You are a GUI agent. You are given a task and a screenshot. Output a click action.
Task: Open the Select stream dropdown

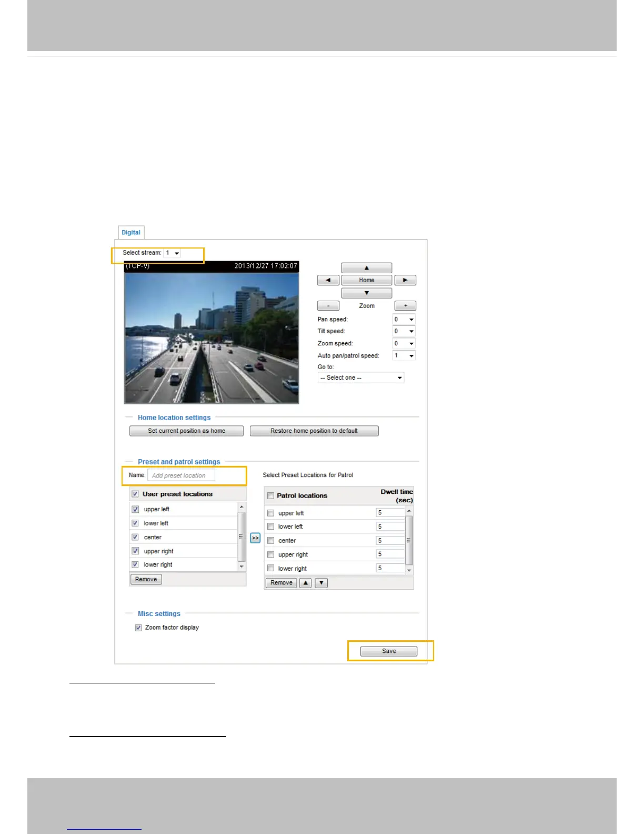point(173,253)
